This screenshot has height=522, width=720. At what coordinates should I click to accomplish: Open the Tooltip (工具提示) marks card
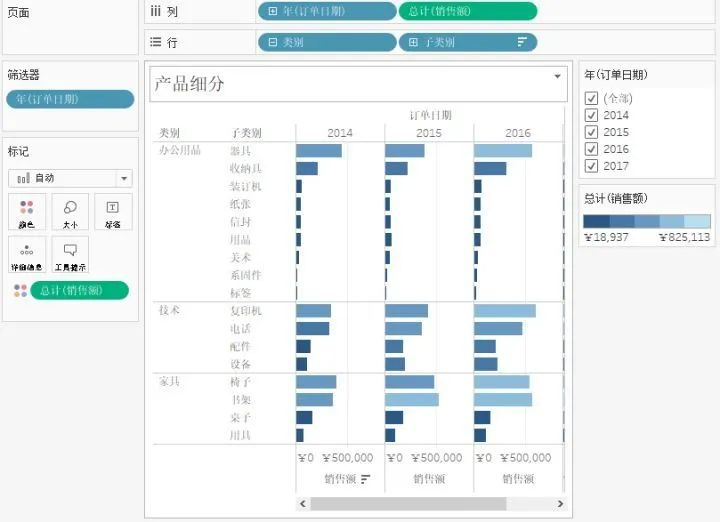tap(70, 255)
